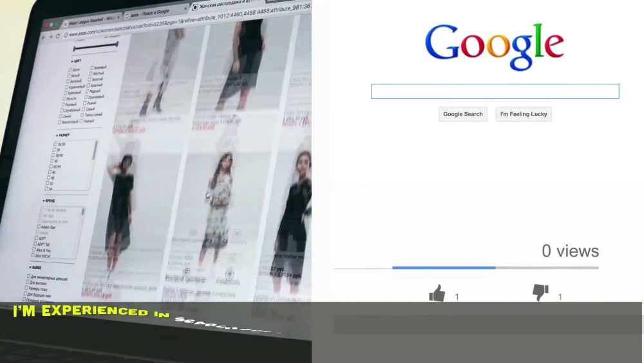Check the 36/38 size checkbox
Screen dimensions: 644x363
point(55,144)
